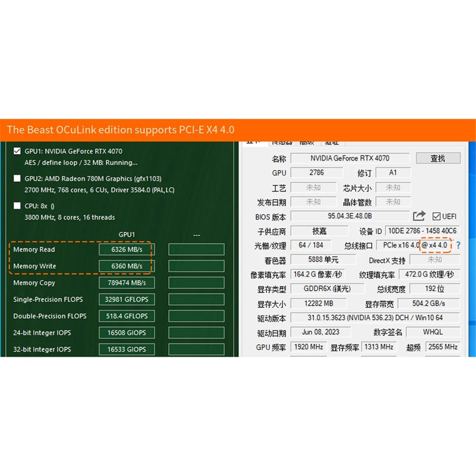The image size is (476, 476).
Task: Click the GPU name field NVIDIA GeForce RTX 4070
Action: [350, 158]
